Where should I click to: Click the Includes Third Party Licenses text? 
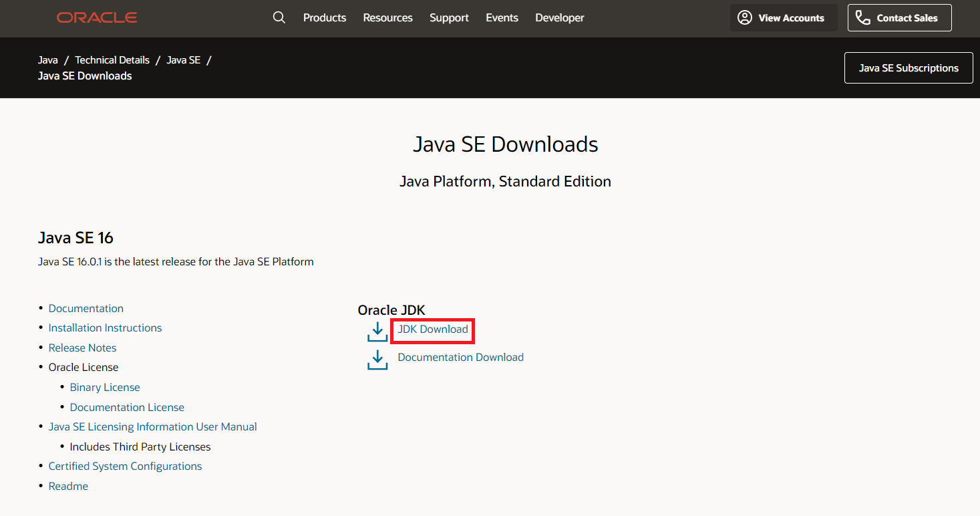click(140, 447)
